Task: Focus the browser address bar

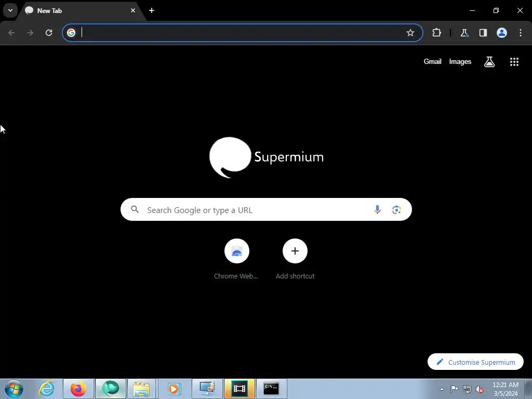Action: tap(242, 33)
